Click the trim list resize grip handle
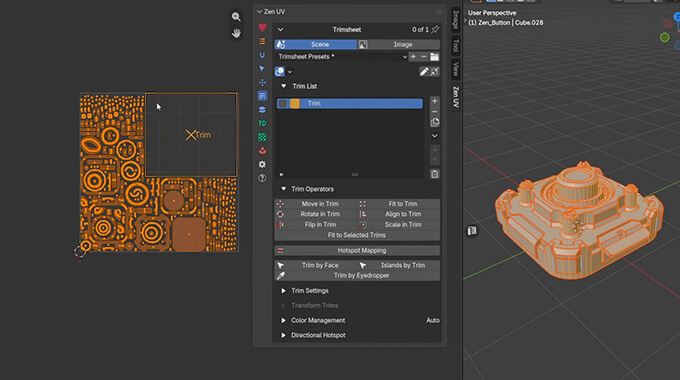 pos(355,174)
